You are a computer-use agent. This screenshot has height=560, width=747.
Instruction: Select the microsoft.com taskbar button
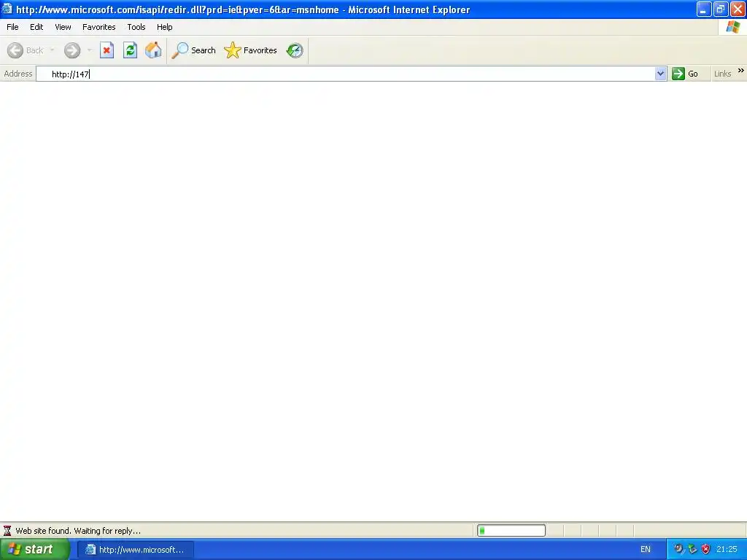135,550
